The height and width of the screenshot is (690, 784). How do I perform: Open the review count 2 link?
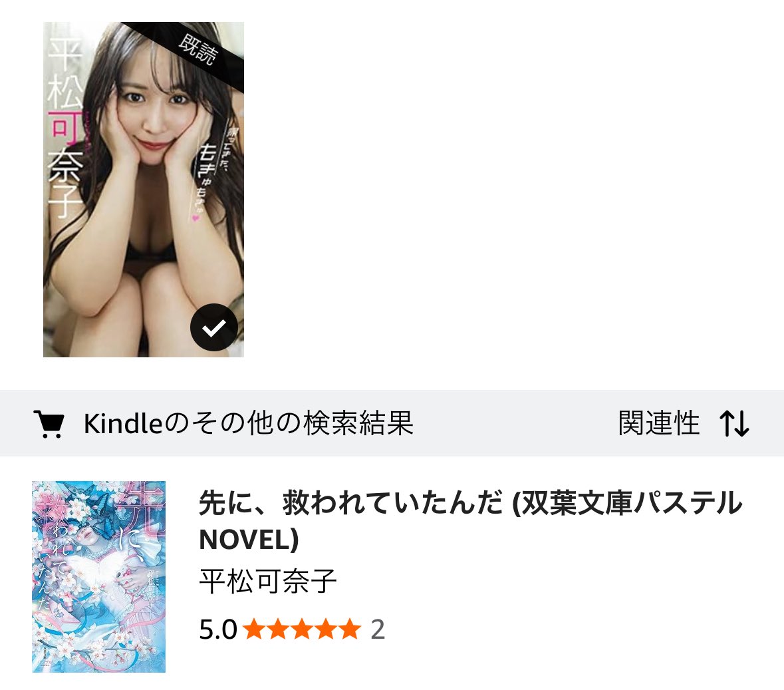(x=378, y=629)
